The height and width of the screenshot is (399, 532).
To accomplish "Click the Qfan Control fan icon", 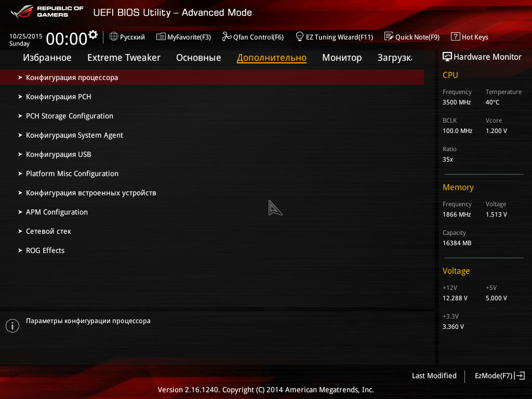I will (227, 36).
